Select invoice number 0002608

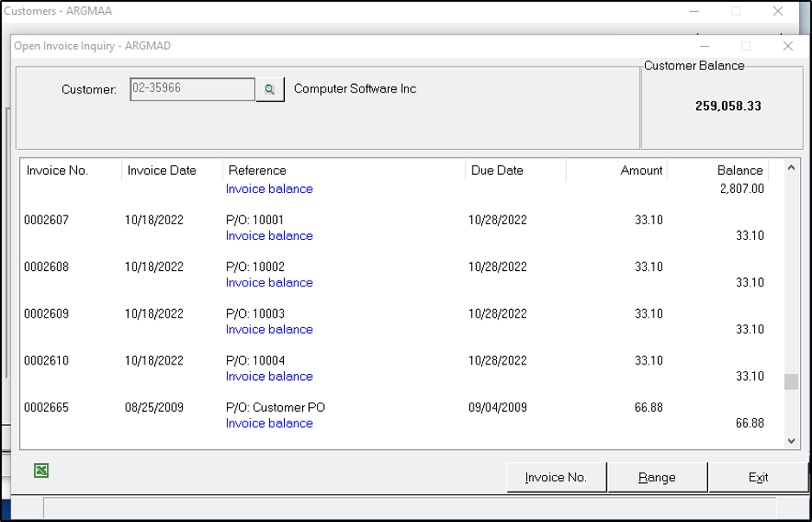[47, 267]
